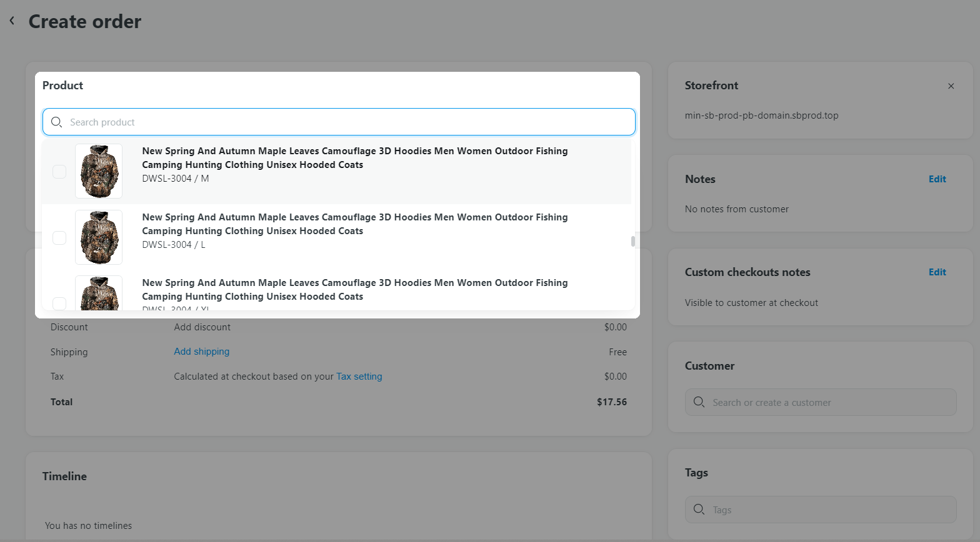Click the DWSL-3004 / L variant label

coord(174,245)
